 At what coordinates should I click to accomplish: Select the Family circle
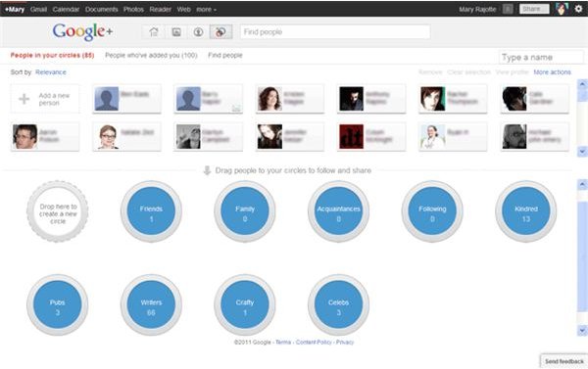tap(245, 211)
